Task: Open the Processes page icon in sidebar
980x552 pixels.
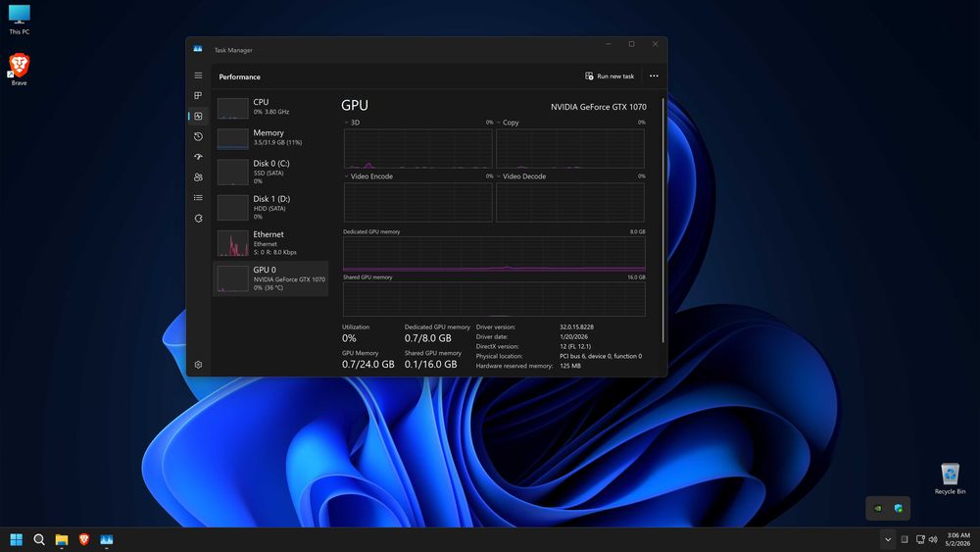Action: coord(198,96)
